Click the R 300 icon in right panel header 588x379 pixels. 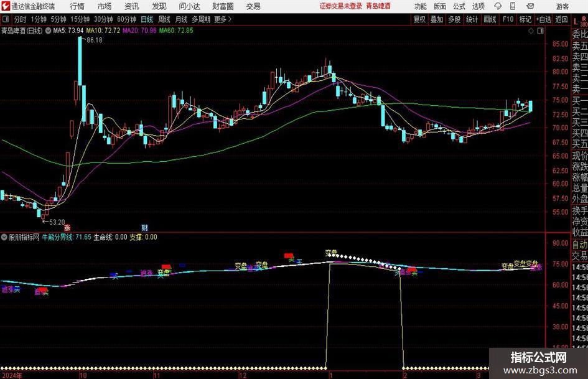point(584,21)
